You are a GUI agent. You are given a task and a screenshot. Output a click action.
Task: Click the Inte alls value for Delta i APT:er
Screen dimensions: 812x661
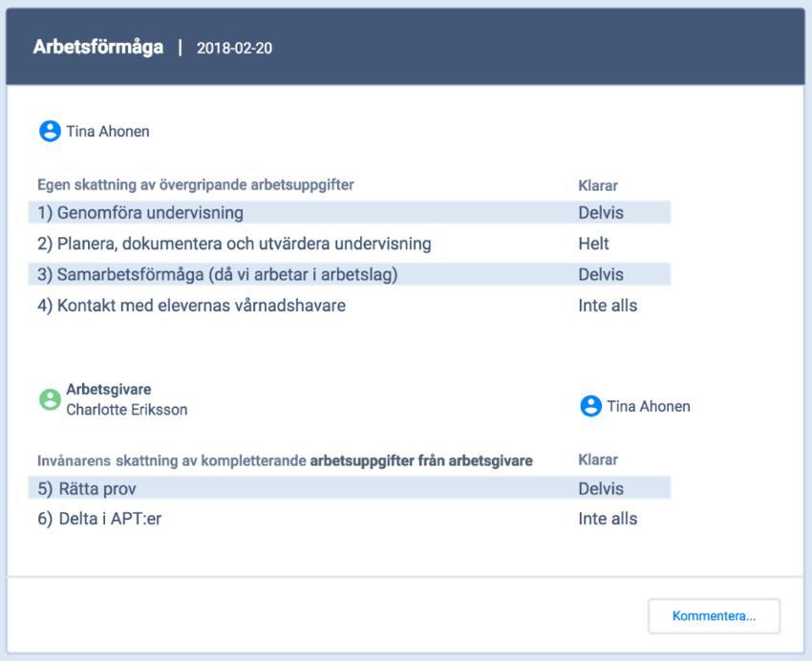coord(608,519)
